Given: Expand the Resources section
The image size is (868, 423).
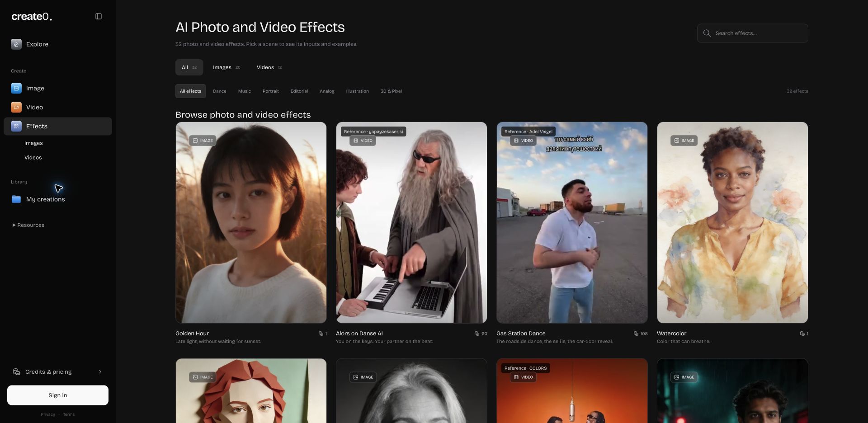Looking at the screenshot, I should tap(28, 225).
